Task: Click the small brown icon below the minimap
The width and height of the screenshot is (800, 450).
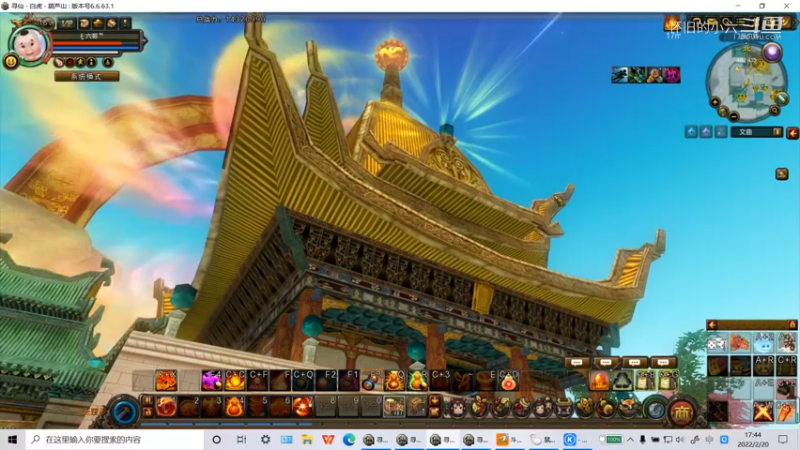Action: [x=782, y=174]
